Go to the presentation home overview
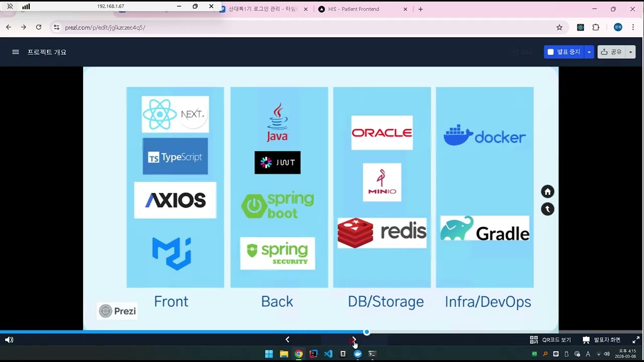The height and width of the screenshot is (362, 644). (x=547, y=192)
